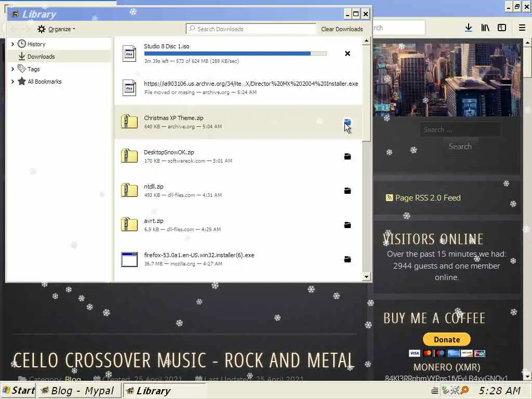Click the Christmas XP Theme.zip folder icon
Image resolution: width=532 pixels, height=399 pixels.
click(129, 122)
